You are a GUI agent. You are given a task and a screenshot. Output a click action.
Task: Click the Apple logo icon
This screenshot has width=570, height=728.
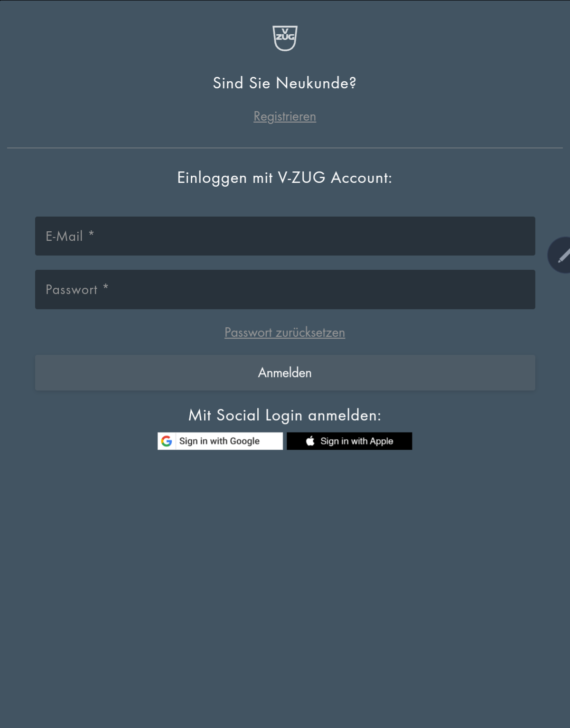(x=310, y=441)
